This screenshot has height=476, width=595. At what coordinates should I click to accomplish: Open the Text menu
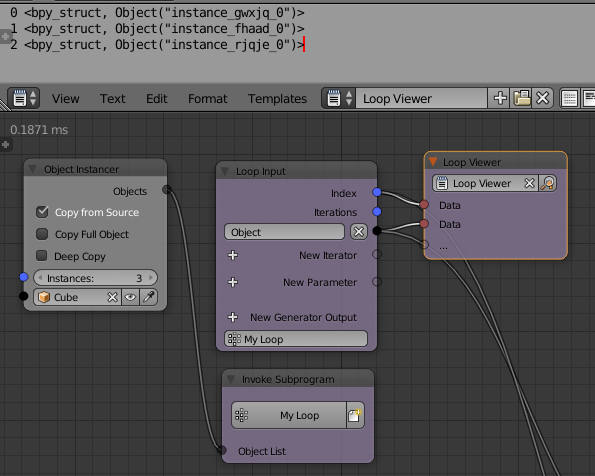point(112,99)
